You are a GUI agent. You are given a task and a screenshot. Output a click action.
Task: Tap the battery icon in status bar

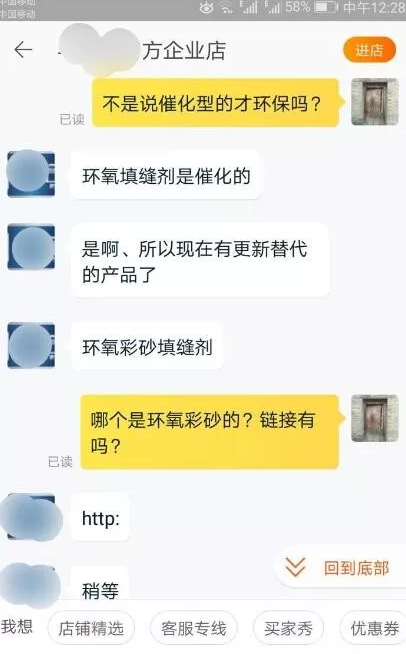coord(326,8)
